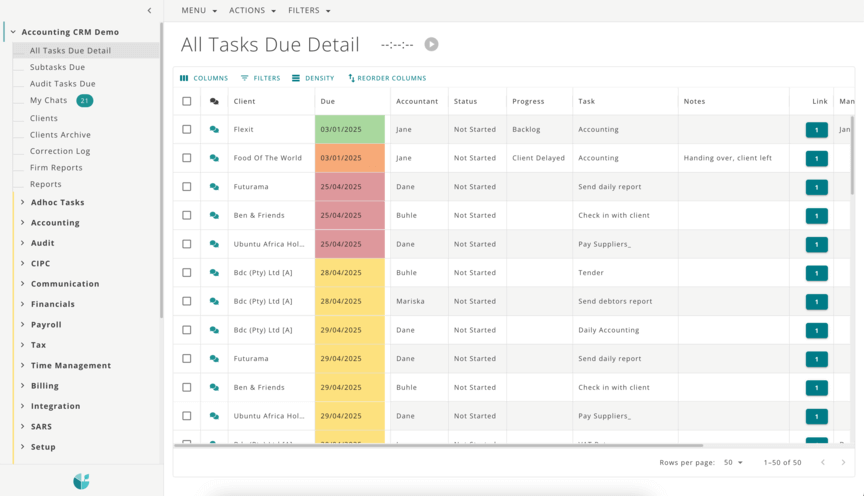Click the Density icon in the table toolbar

coord(296,78)
